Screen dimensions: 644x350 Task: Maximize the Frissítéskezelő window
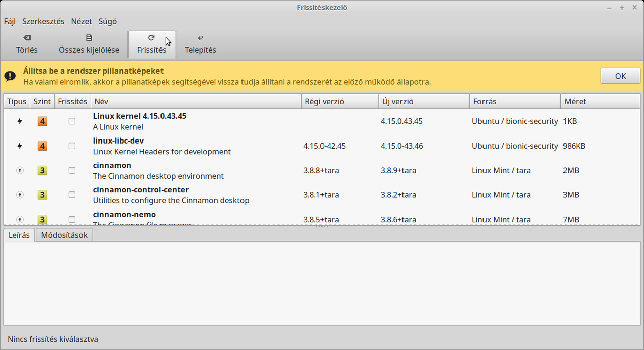pos(622,7)
